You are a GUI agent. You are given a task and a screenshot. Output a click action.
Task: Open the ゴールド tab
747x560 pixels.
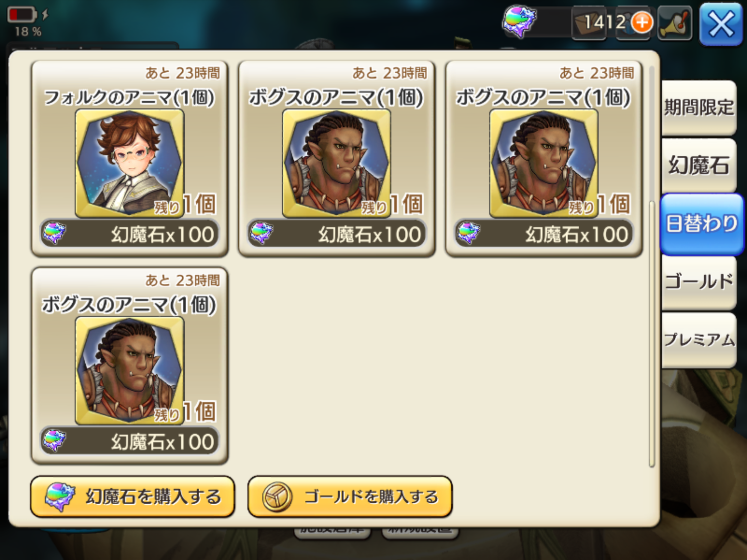click(699, 283)
